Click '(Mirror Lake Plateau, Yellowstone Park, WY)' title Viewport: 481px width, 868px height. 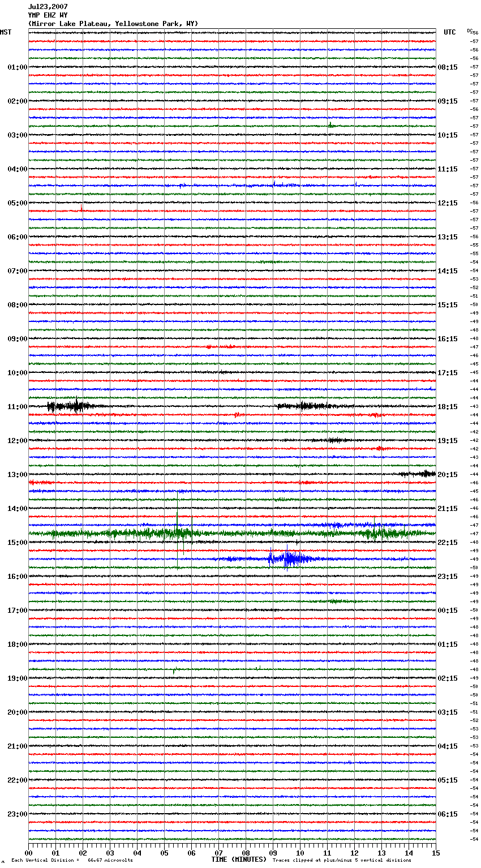pos(113,24)
